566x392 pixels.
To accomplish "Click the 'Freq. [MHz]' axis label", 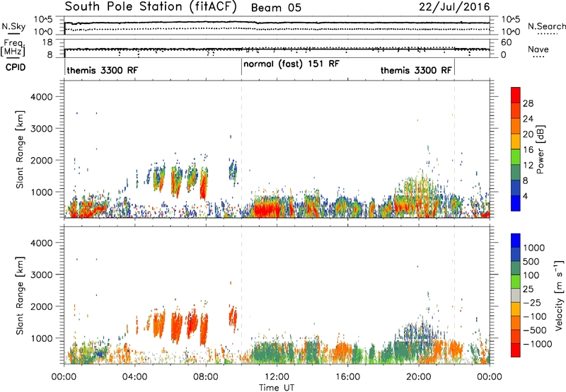I will click(x=13, y=48).
